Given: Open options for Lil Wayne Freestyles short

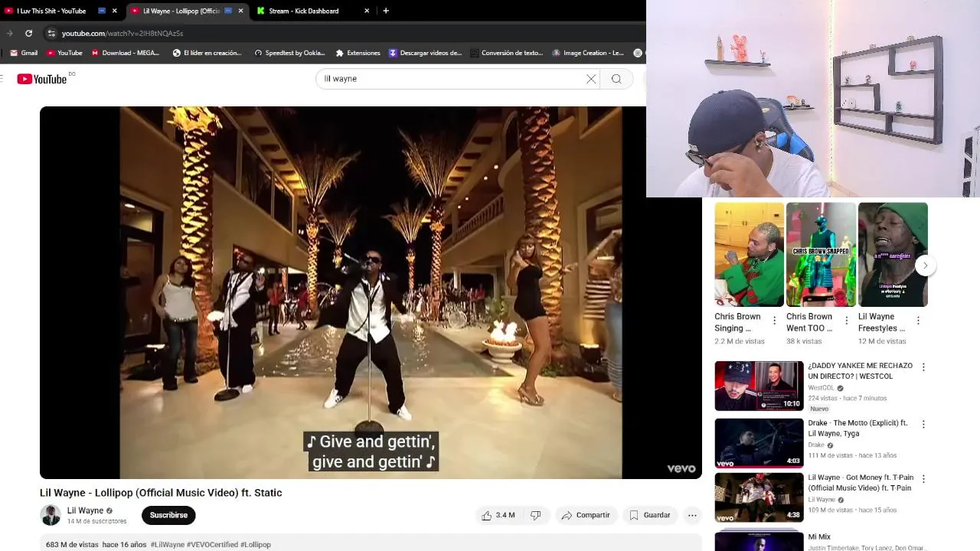Looking at the screenshot, I should click(x=918, y=321).
